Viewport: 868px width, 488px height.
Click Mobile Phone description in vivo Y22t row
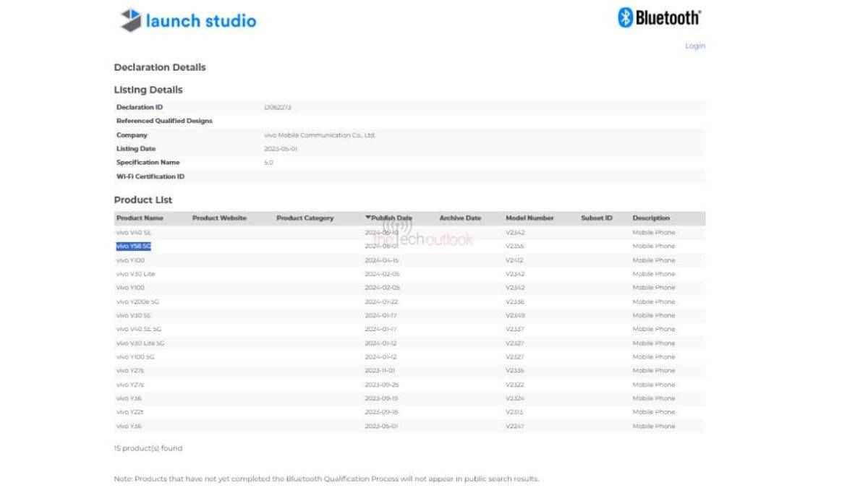(654, 412)
